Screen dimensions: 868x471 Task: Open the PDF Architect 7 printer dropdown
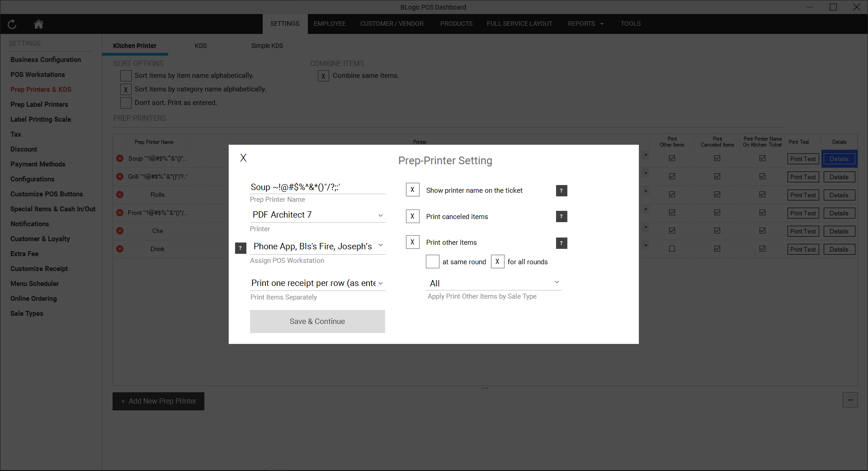click(x=317, y=215)
